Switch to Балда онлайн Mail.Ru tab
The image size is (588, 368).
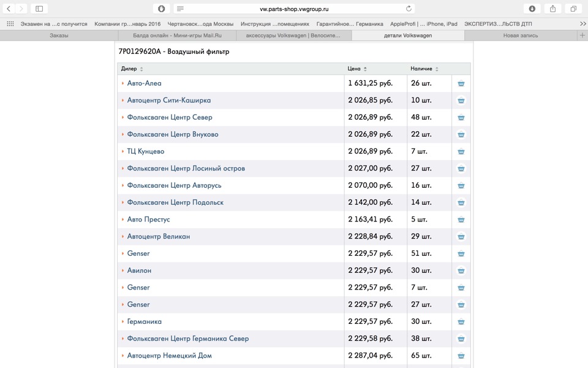(177, 36)
